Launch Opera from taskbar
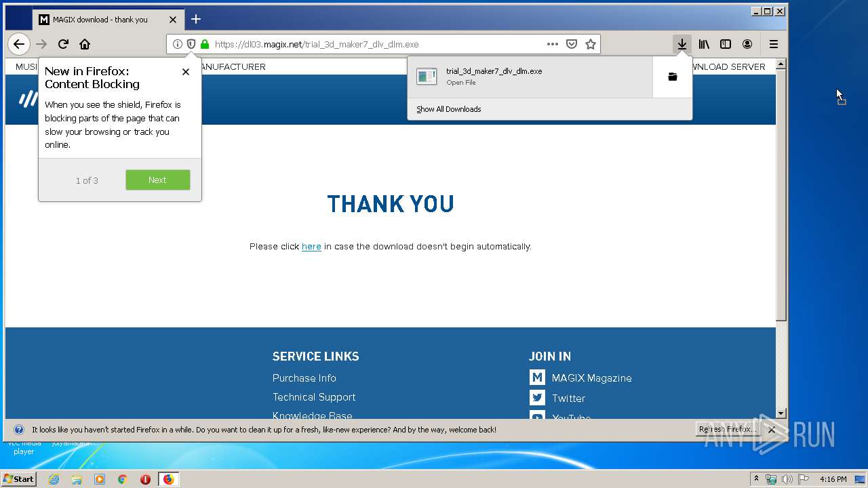868x488 pixels. (x=145, y=479)
